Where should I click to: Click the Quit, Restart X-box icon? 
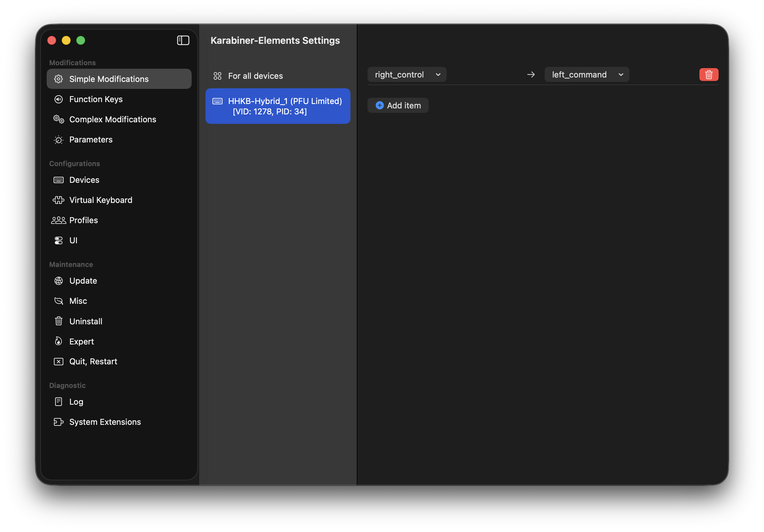click(59, 362)
